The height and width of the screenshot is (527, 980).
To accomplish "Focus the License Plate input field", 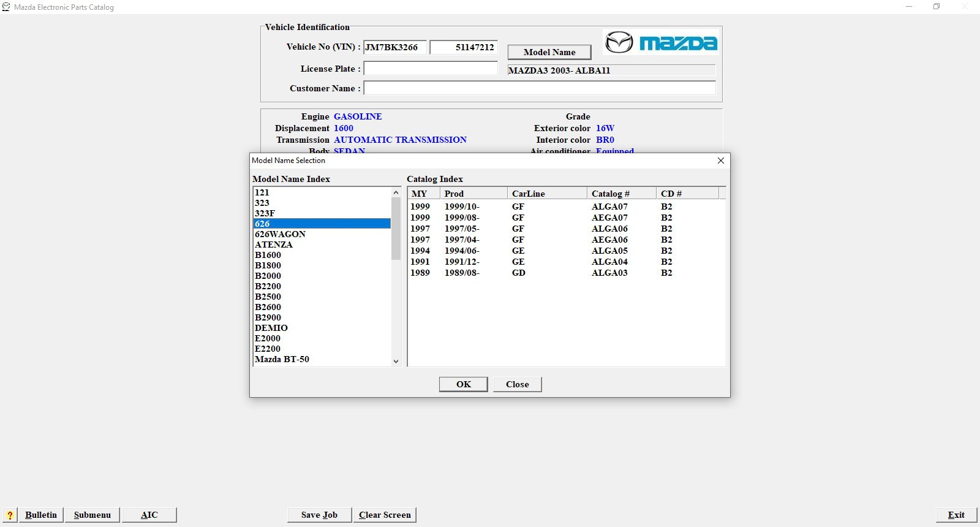I will tap(431, 69).
